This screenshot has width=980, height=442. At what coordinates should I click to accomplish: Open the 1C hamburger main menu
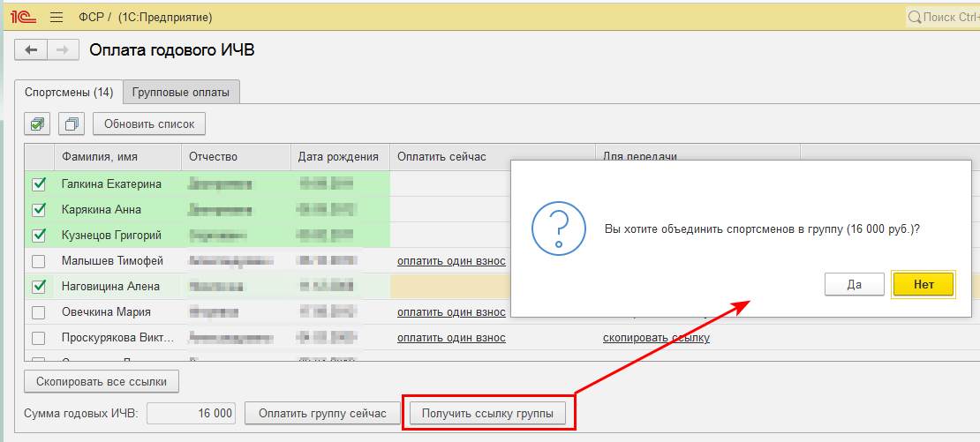(57, 18)
